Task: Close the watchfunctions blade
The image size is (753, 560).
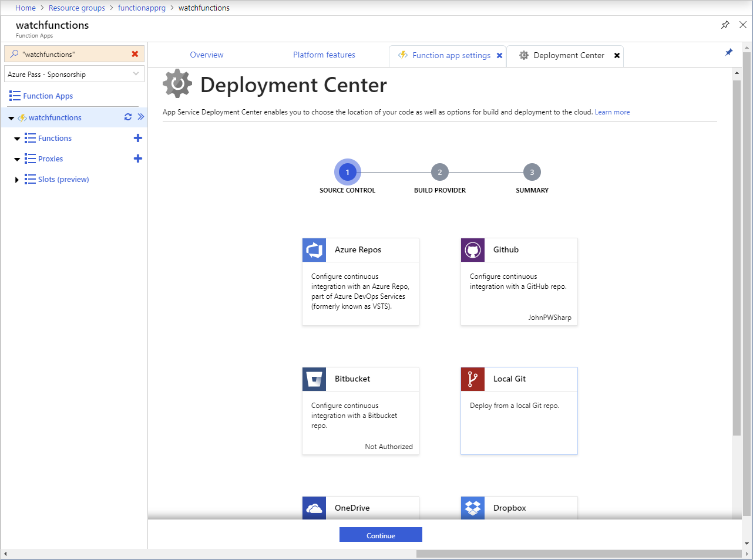Action: pyautogui.click(x=743, y=25)
